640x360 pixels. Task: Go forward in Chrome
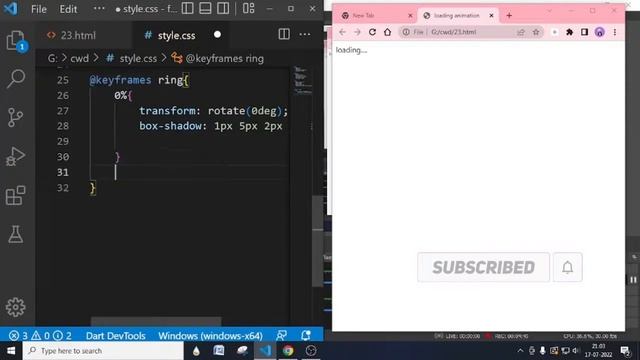357,32
